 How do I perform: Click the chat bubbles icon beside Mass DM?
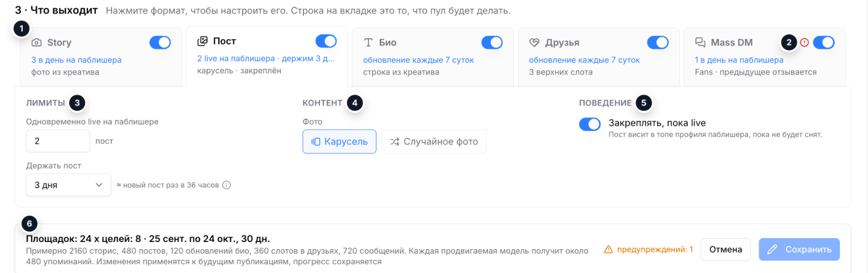[700, 43]
